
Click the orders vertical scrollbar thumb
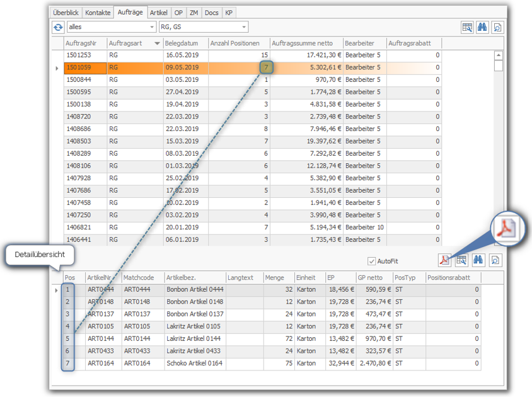point(498,66)
